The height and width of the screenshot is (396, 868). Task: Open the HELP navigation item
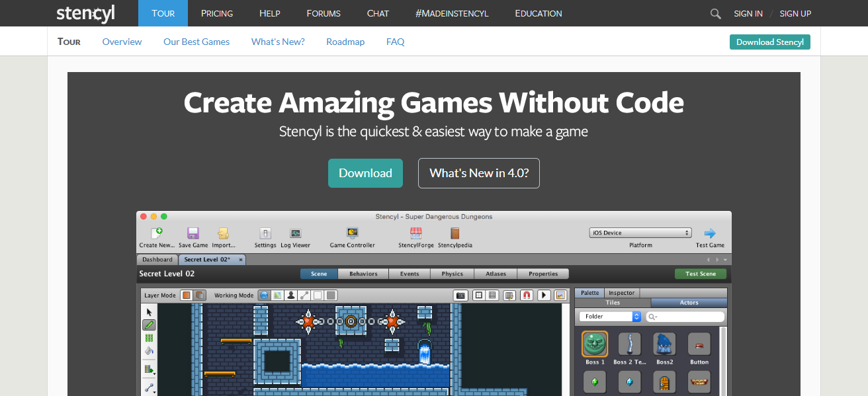[x=270, y=13]
